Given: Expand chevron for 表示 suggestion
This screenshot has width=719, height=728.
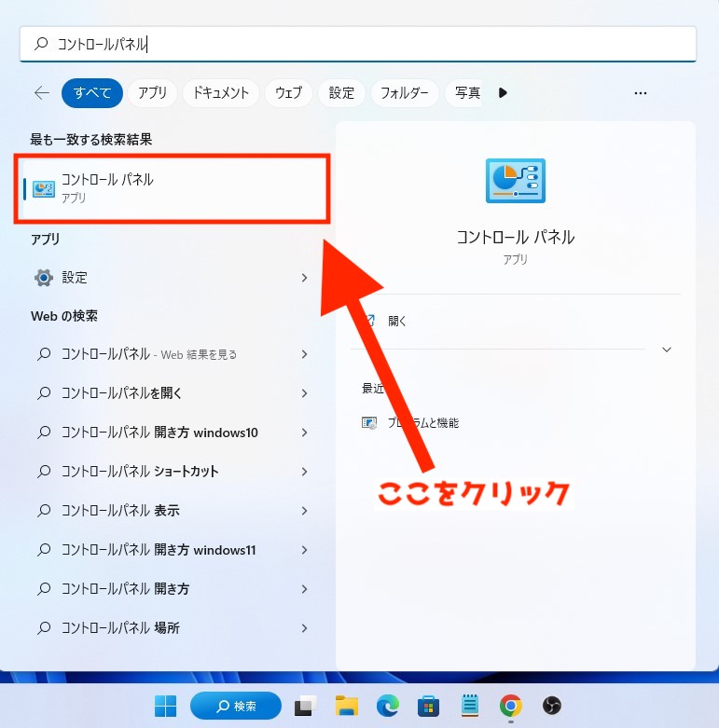Looking at the screenshot, I should [304, 511].
